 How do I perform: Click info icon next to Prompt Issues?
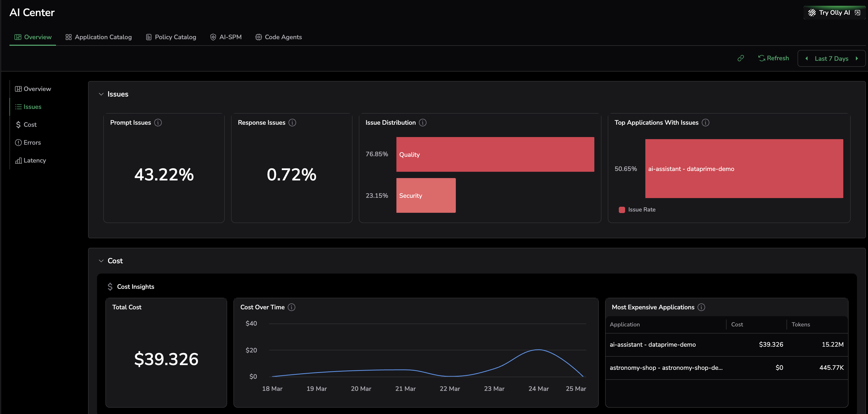(158, 123)
